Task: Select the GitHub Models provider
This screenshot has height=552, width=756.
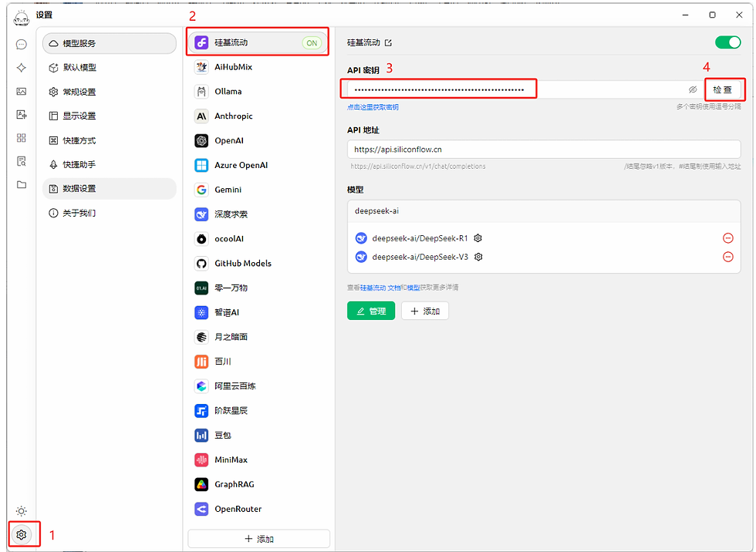Action: point(258,264)
